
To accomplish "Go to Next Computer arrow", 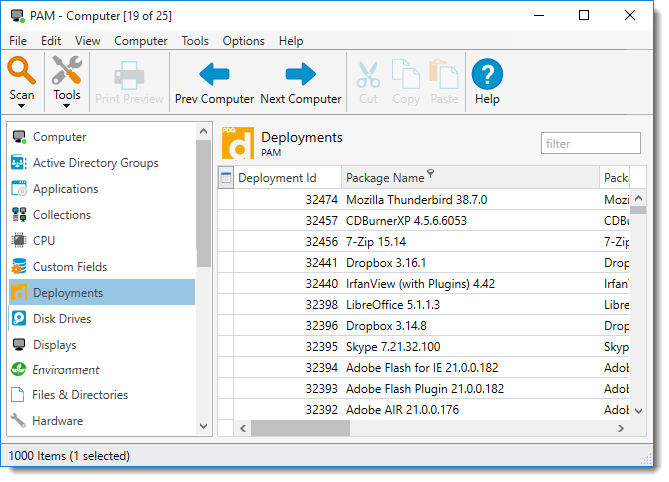I will point(300,75).
